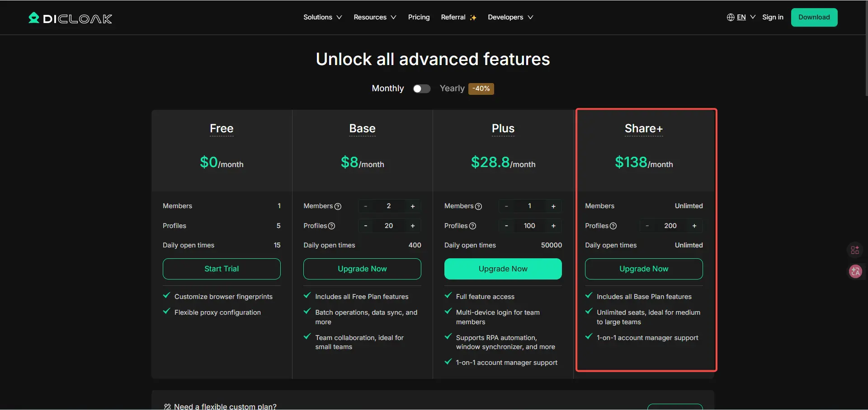Decrease Plus plan profiles with minus

tap(506, 226)
